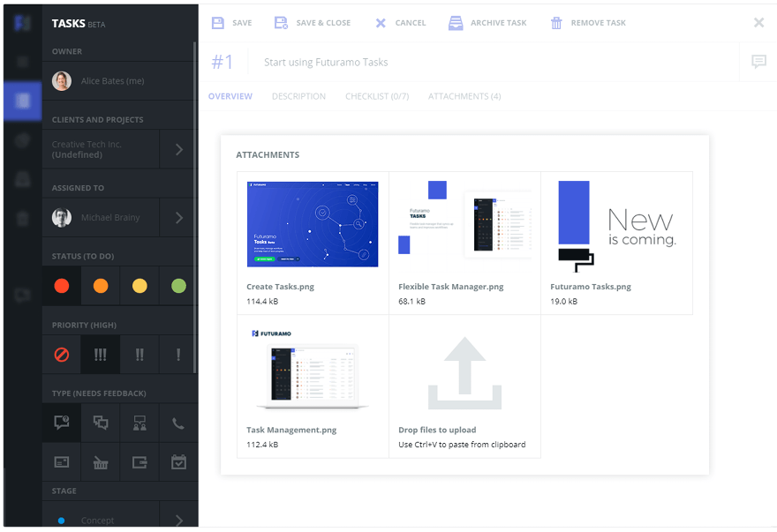Viewport: 777px width, 532px height.
Task: Click the Task Management.png file name
Action: [291, 430]
